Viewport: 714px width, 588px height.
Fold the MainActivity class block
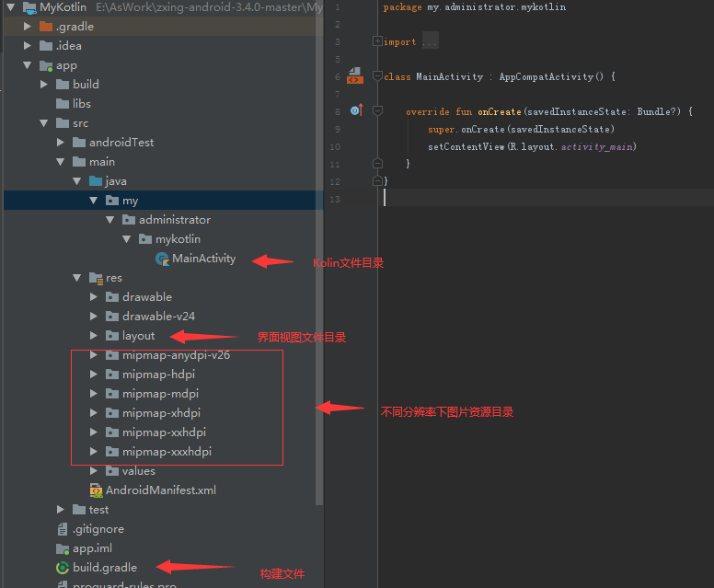coord(377,76)
